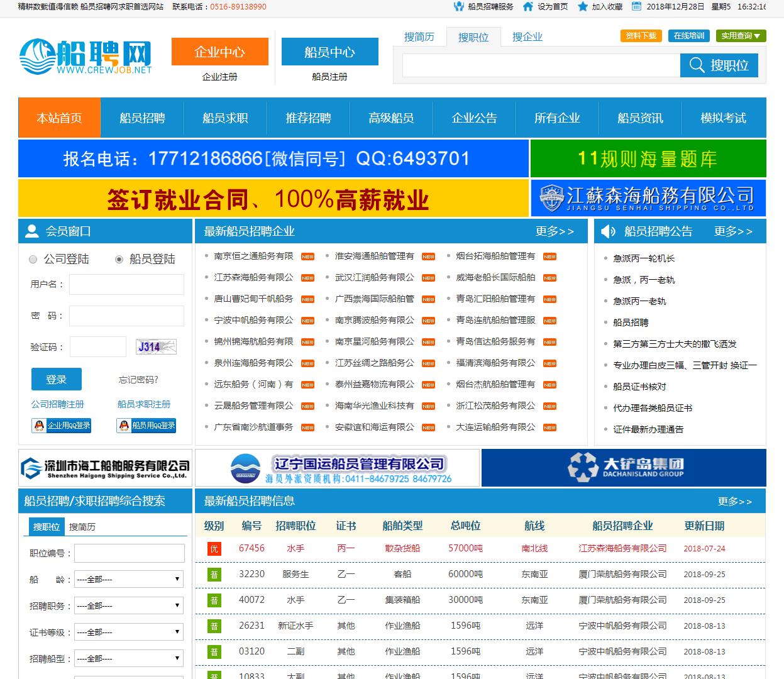Click the penguin icon in 企业用QQ登录
The width and height of the screenshot is (784, 679).
40,426
